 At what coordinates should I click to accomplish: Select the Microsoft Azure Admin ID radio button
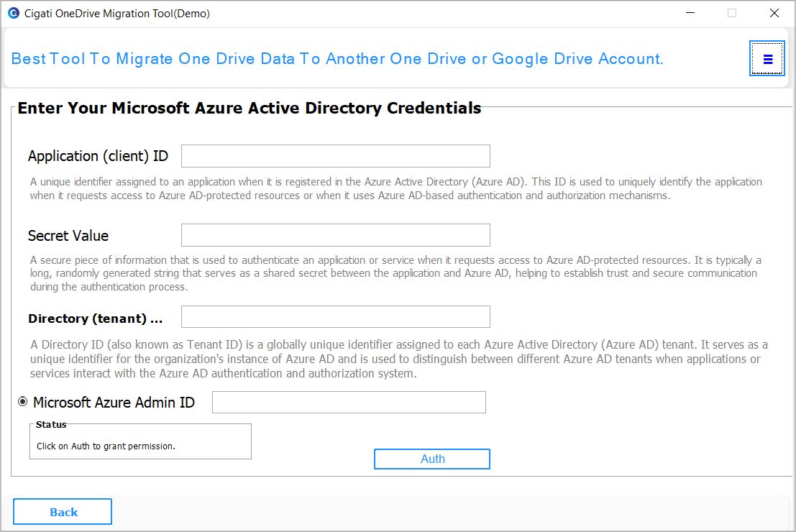(x=23, y=402)
